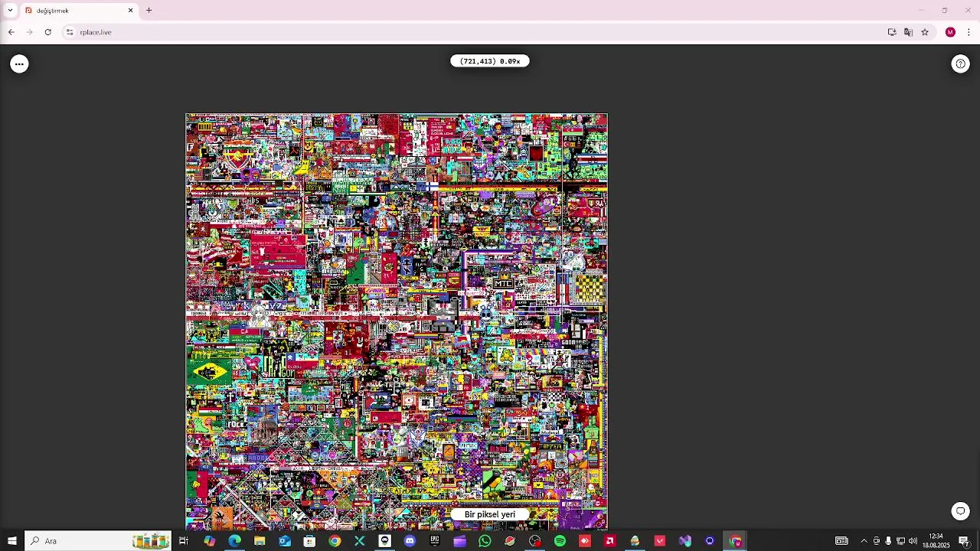
Task: Translate this page icon
Action: click(x=908, y=32)
